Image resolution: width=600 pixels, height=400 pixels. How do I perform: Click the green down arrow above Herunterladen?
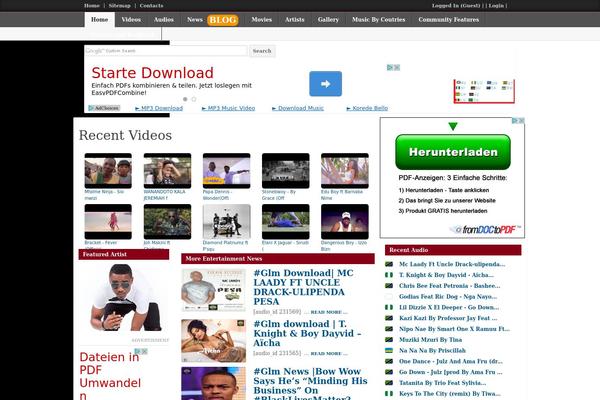[453, 126]
